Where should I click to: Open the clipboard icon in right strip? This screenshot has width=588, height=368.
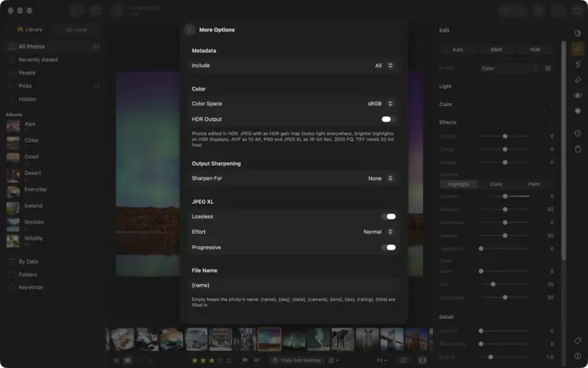578,149
